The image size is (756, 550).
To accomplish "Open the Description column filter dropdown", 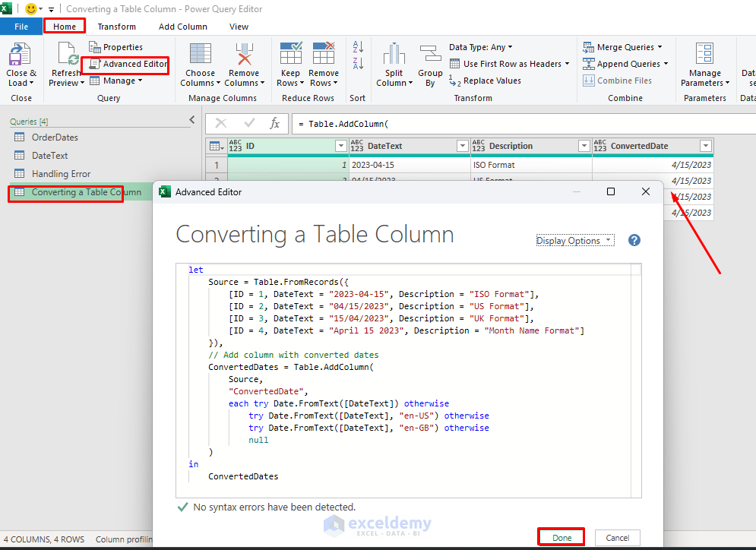I will 584,146.
